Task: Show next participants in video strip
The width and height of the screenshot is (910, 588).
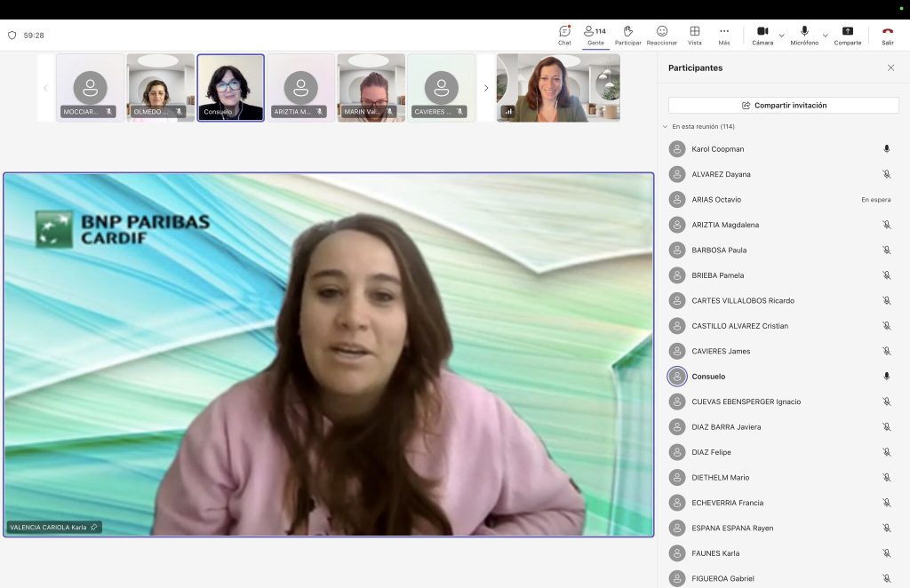Action: (486, 88)
